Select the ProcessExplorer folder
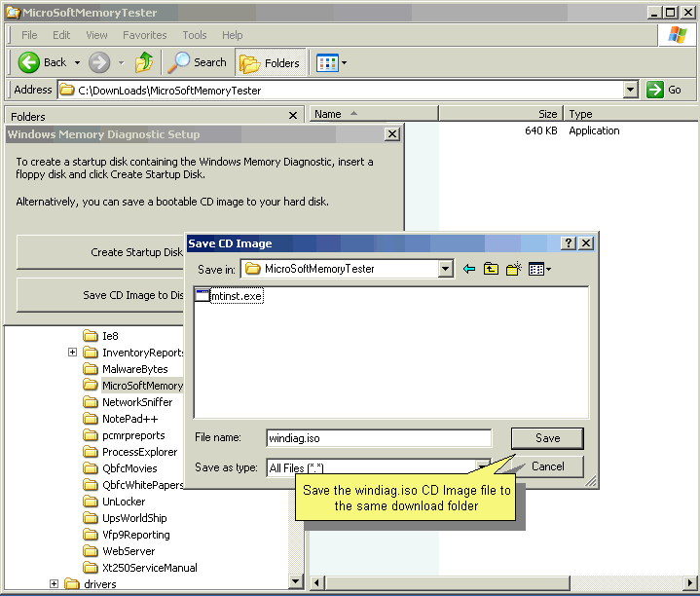The height and width of the screenshot is (596, 700). 130,452
